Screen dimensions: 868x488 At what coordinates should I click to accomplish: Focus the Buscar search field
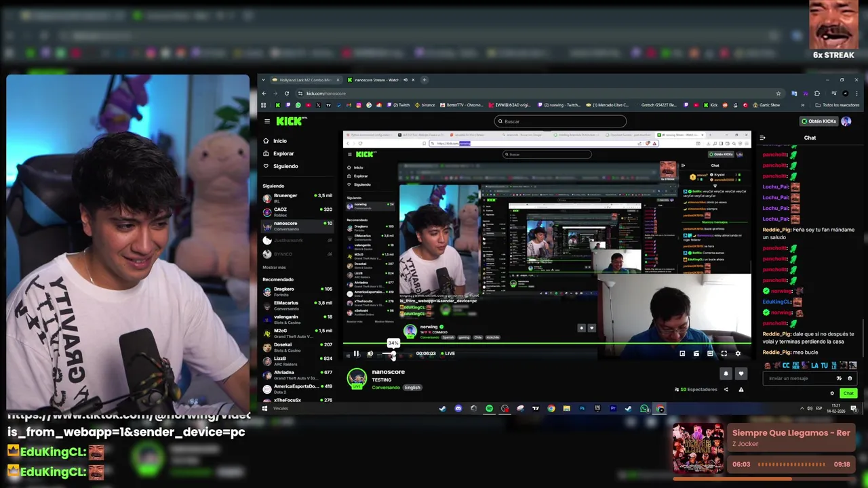pyautogui.click(x=560, y=121)
